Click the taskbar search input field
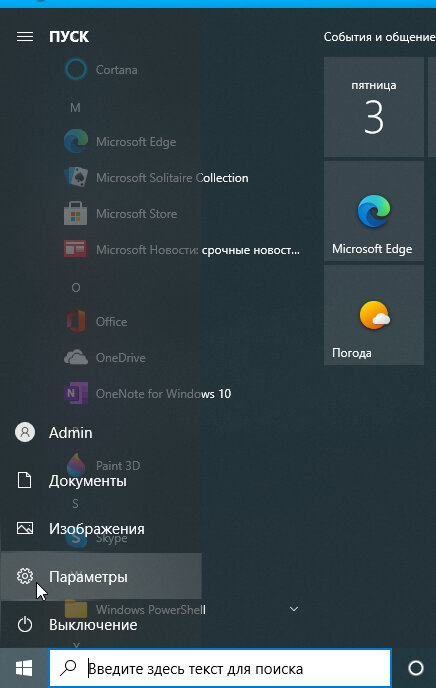 (220, 668)
